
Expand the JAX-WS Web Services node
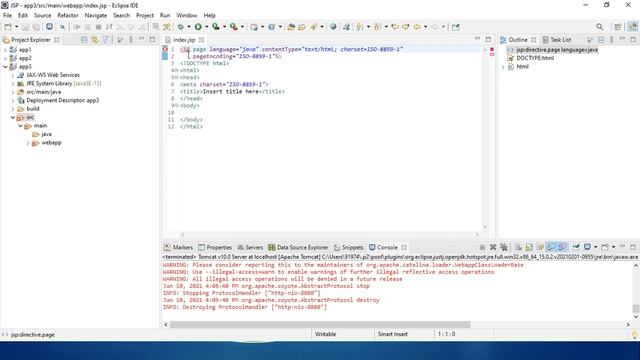[13, 75]
